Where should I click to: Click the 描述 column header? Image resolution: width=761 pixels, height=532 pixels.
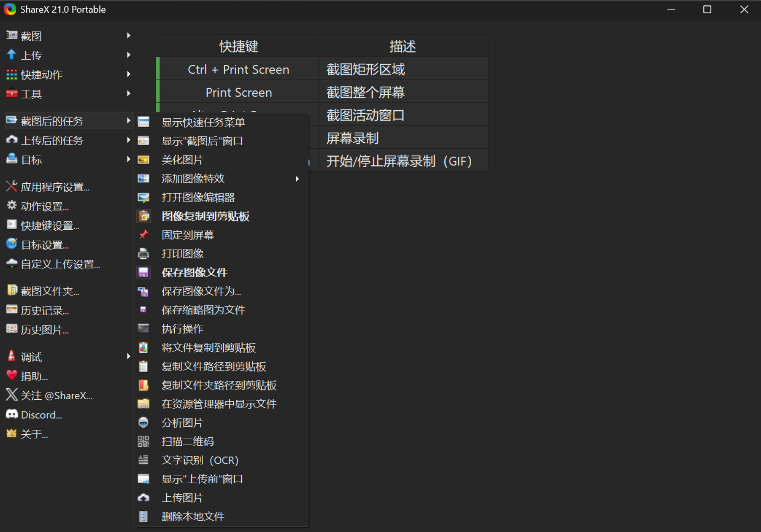(403, 46)
